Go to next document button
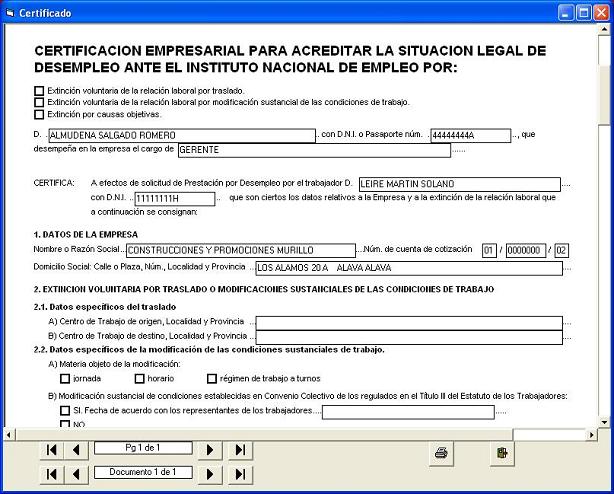Screen dimensions: 614x494 (209, 474)
